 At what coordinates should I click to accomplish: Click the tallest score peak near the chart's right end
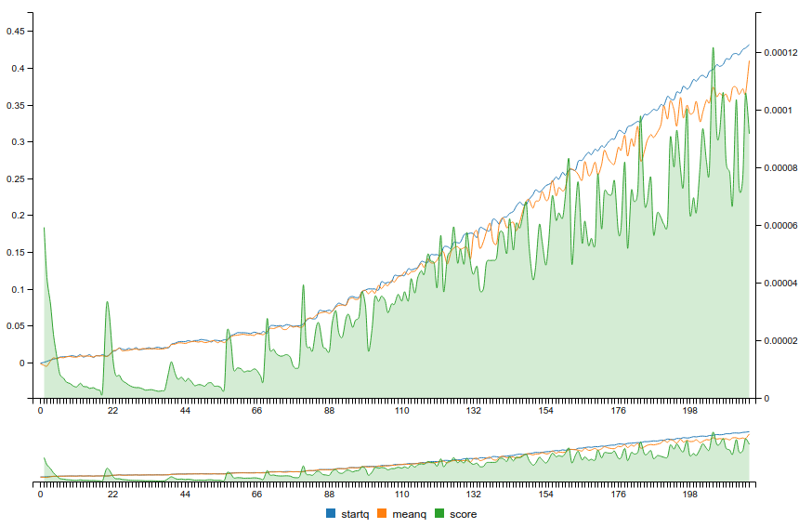713,49
